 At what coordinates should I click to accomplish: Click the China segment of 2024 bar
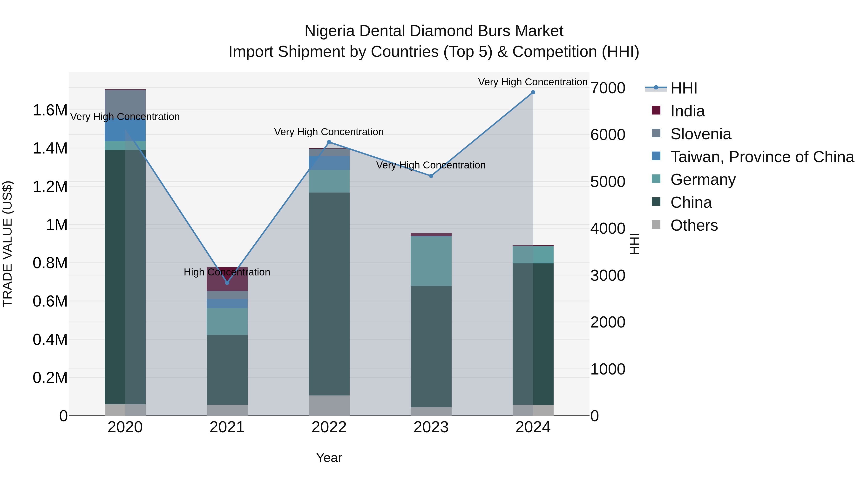pos(533,334)
